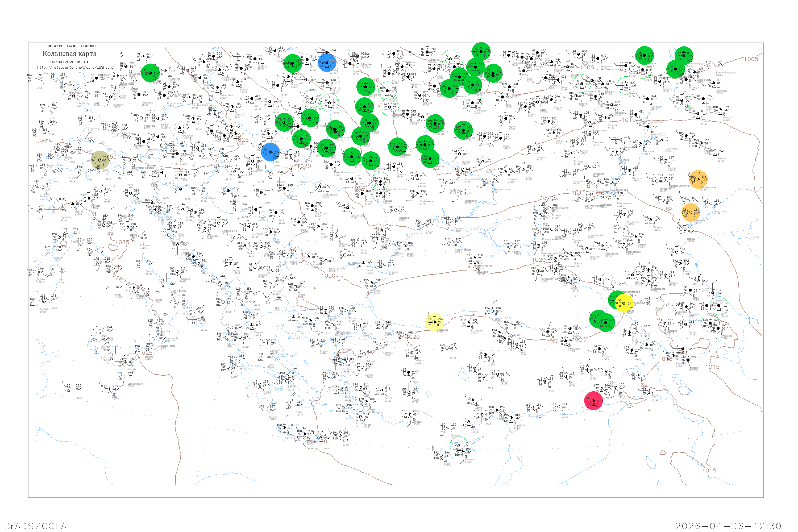
Task: Select the QBSF98 UAOL 060900 header code
Action: coord(72,46)
